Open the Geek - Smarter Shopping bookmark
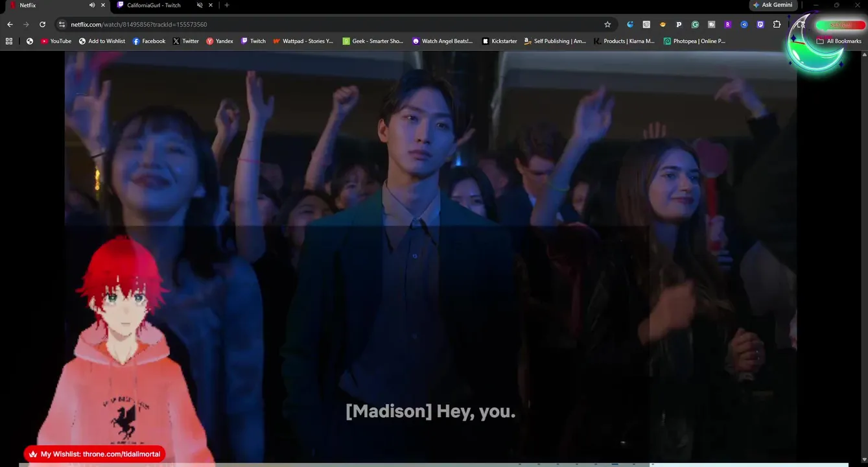This screenshot has width=868, height=467. [x=373, y=41]
